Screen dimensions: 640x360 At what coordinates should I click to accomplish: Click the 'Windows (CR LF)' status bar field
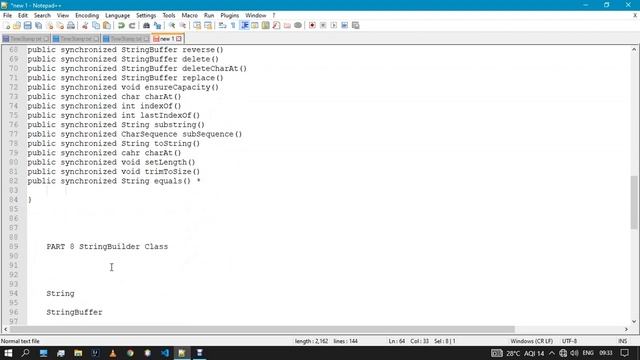pyautogui.click(x=531, y=341)
